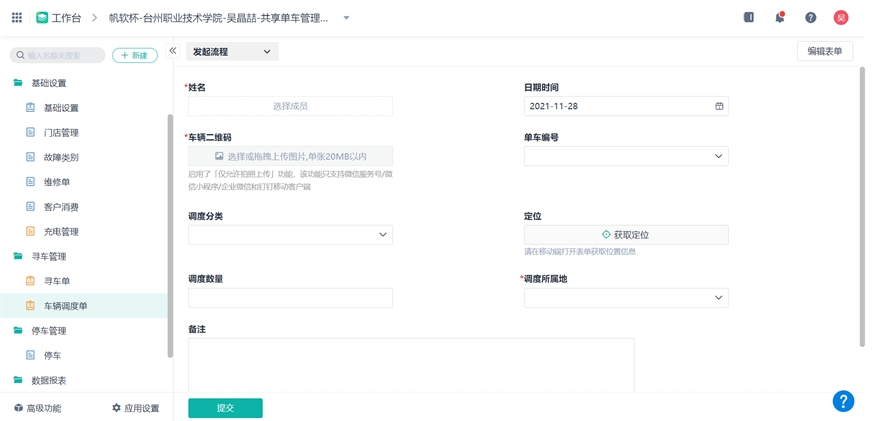Click the notification bell icon

pyautogui.click(x=779, y=18)
